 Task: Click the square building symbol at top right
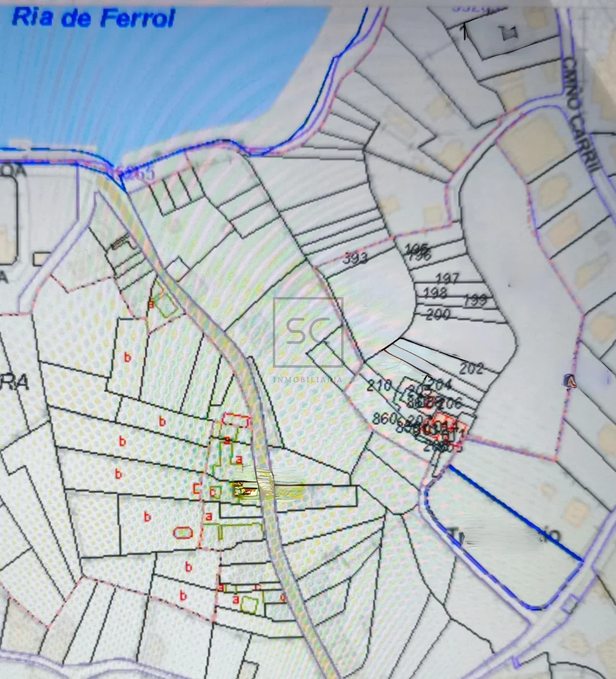(508, 33)
